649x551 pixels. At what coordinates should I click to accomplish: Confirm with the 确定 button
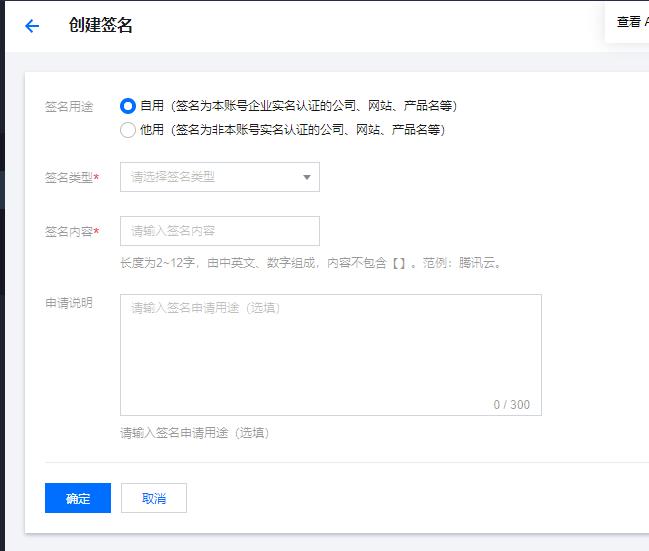point(78,498)
